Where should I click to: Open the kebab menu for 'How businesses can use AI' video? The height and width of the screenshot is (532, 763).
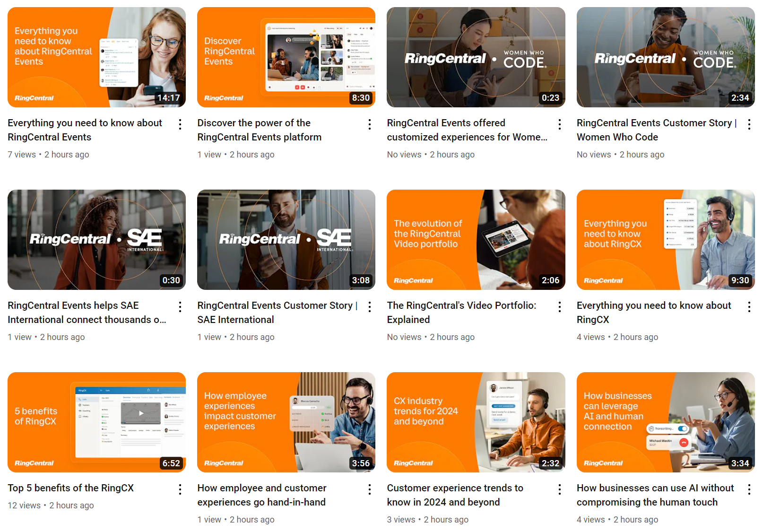[x=749, y=489]
